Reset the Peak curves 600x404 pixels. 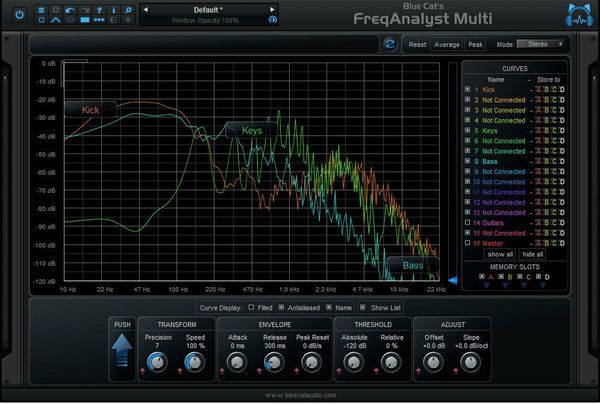pos(475,45)
